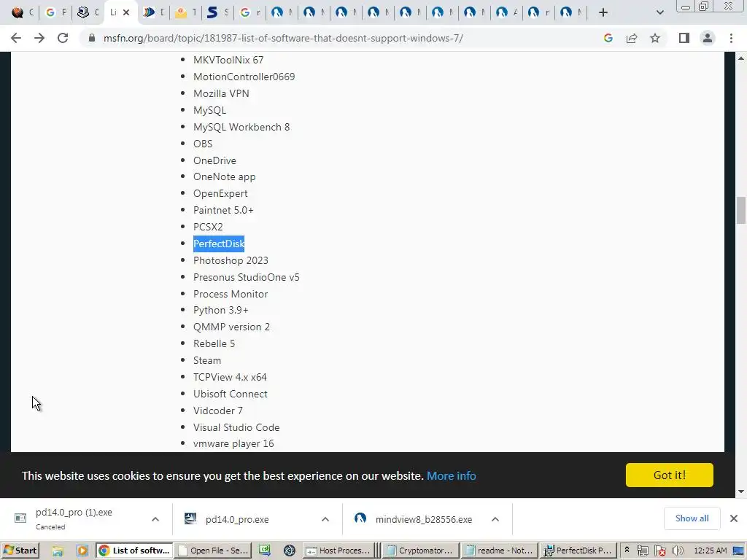This screenshot has width=747, height=560.
Task: Click Show desktop icon at taskbar end
Action: pyautogui.click(x=738, y=551)
